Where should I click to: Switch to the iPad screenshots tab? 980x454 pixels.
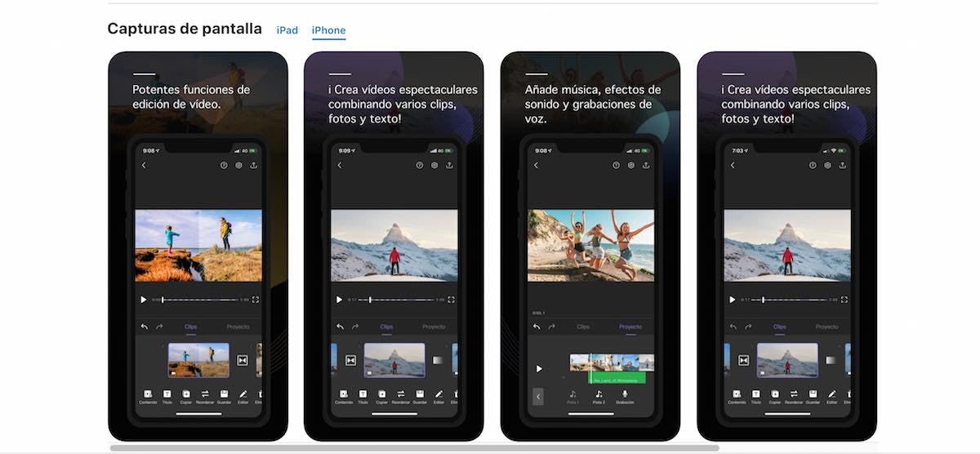click(287, 30)
